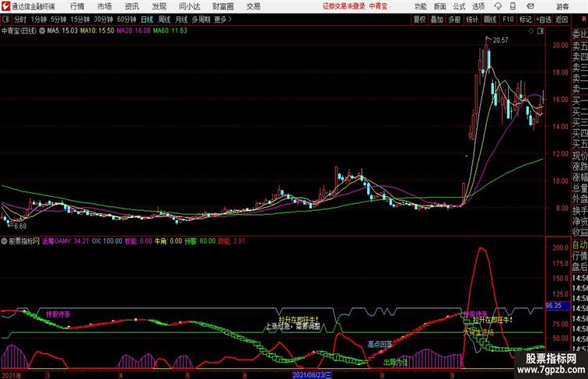
Task: Open F10 company info
Action: point(508,19)
